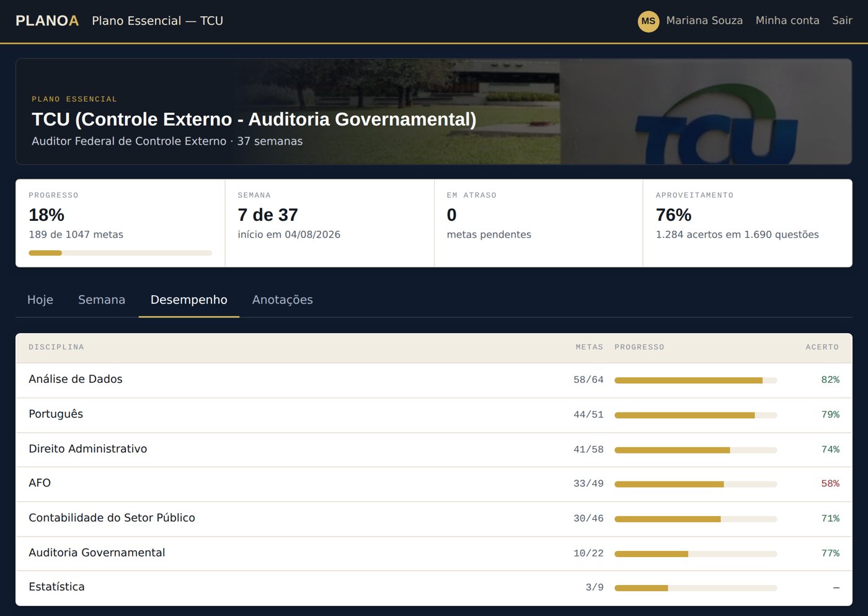Click the Análise de Dados progress bar
Image resolution: width=868 pixels, height=616 pixels.
(696, 380)
